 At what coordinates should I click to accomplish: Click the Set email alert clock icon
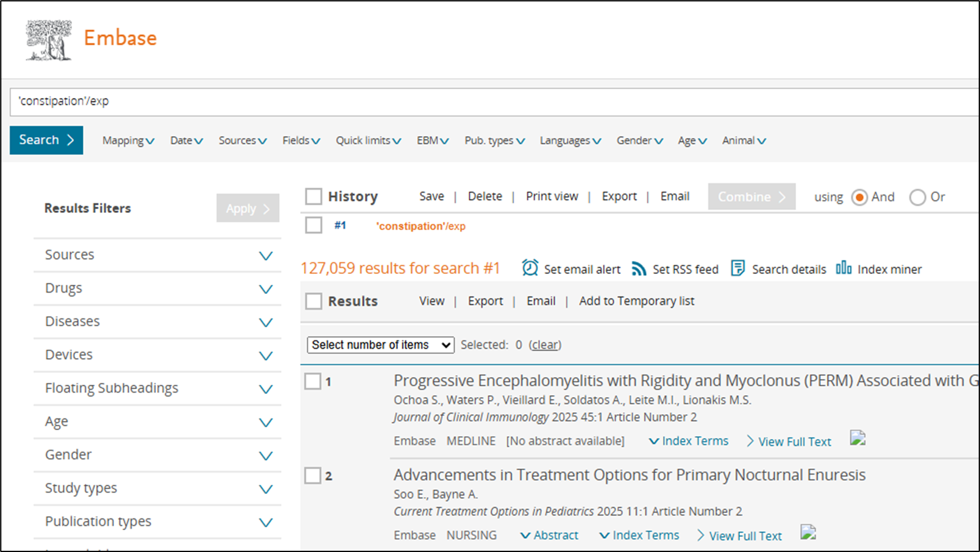click(530, 268)
